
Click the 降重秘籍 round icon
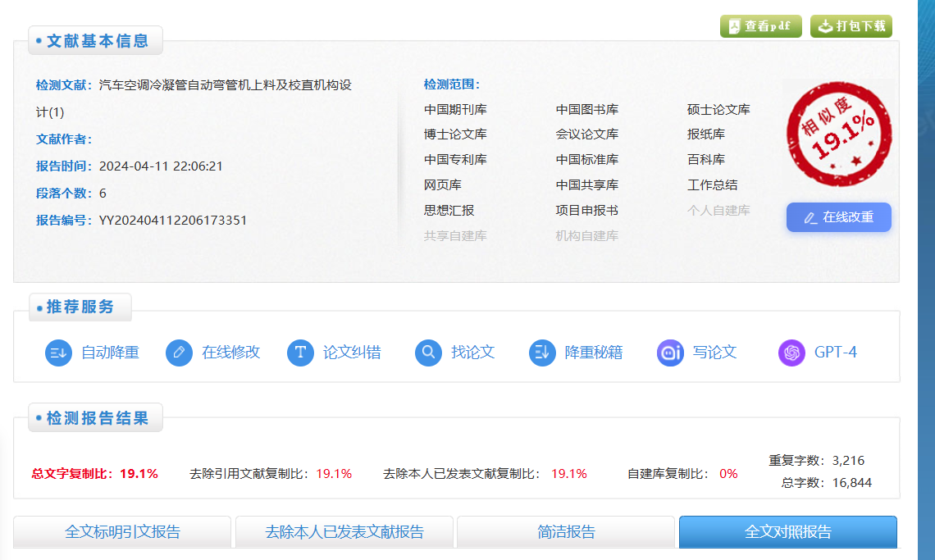542,353
